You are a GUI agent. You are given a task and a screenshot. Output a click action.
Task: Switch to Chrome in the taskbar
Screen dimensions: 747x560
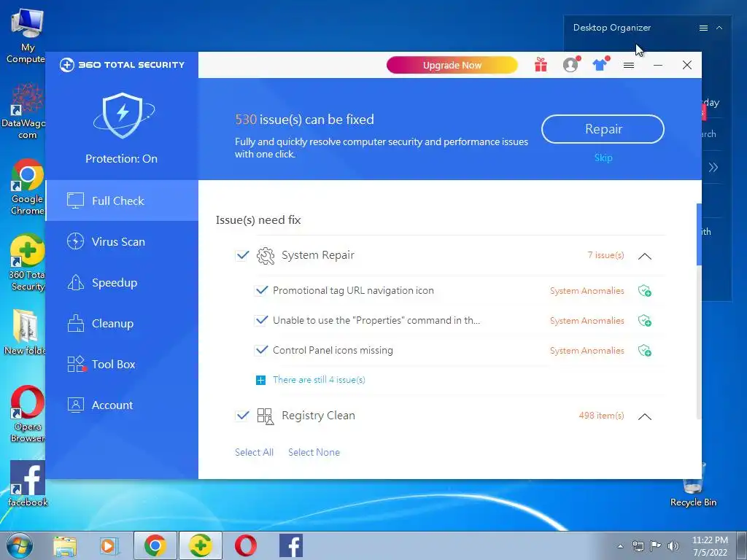tap(155, 545)
